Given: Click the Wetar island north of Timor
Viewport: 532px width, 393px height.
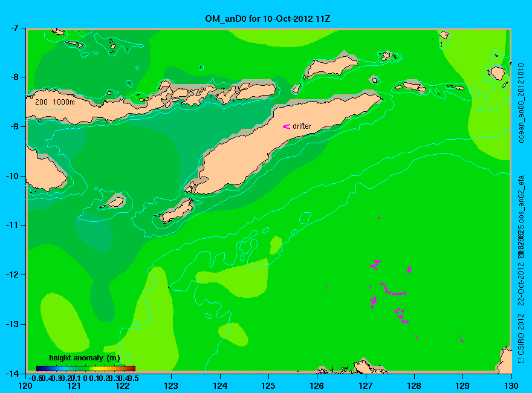Looking at the screenshot, I should pos(330,65).
